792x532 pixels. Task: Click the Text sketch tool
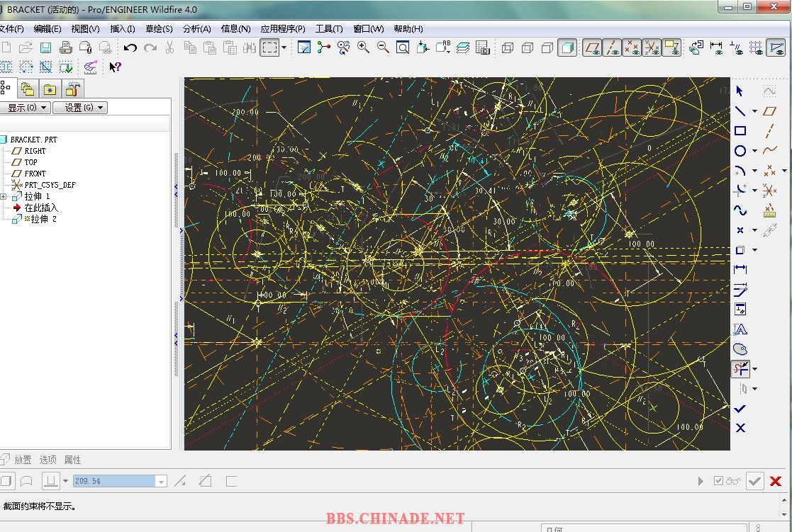coord(740,329)
